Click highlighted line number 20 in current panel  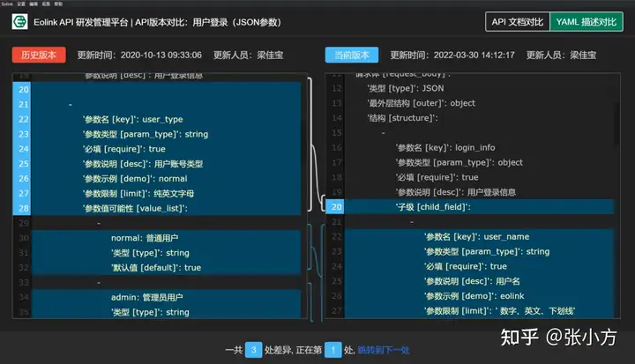pos(336,207)
